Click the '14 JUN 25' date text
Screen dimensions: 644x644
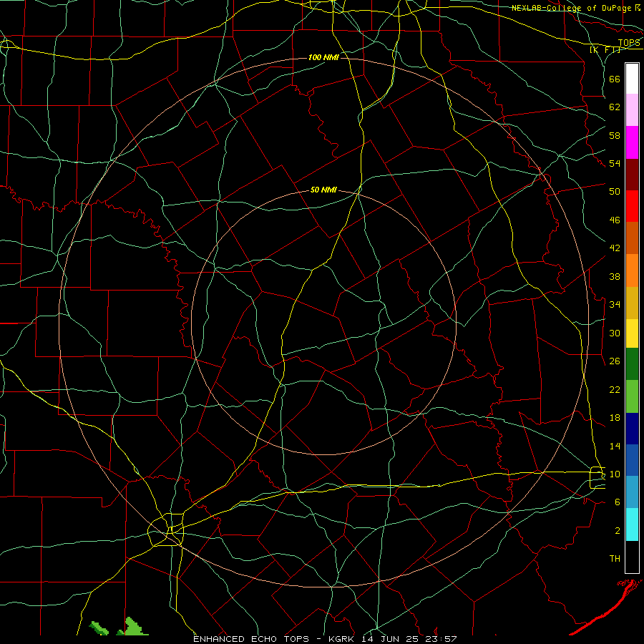[389, 639]
